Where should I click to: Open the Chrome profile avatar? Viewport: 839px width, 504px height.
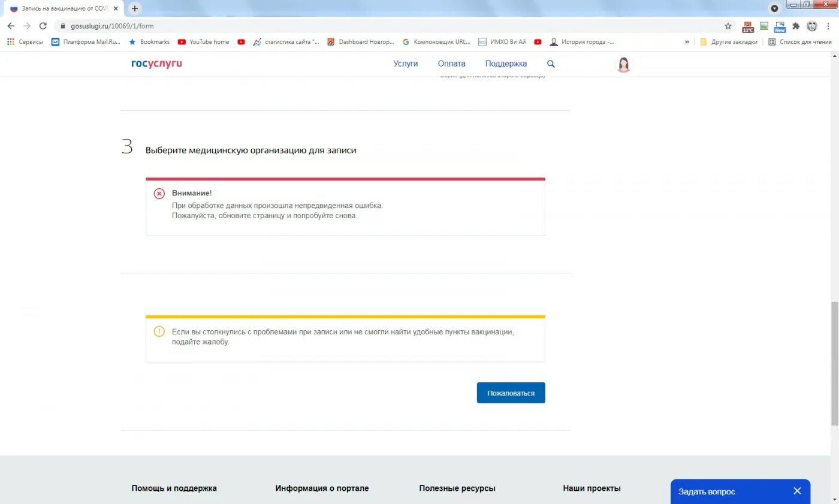click(812, 26)
